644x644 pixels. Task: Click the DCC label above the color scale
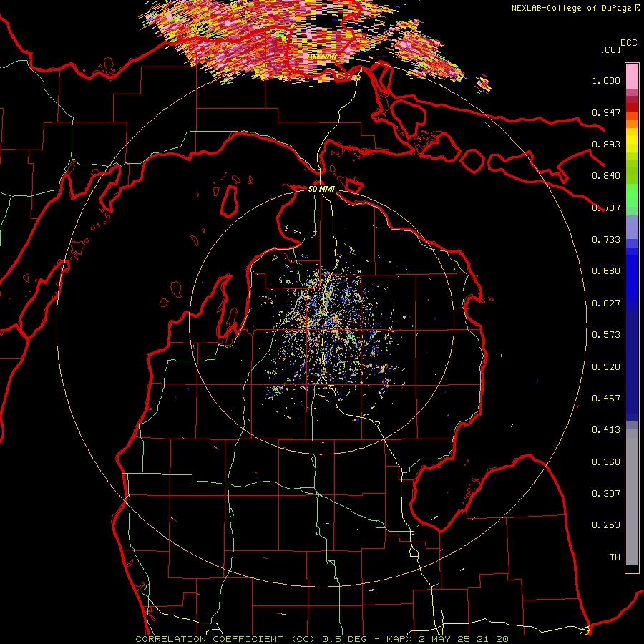(x=628, y=43)
